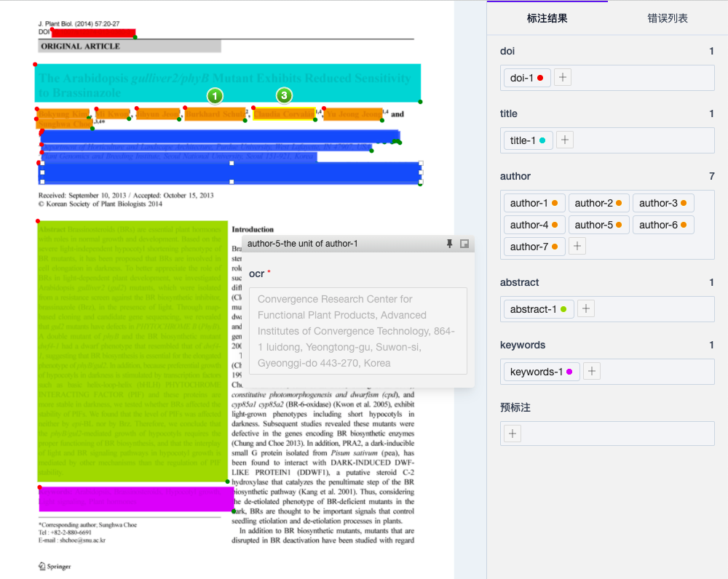Image resolution: width=728 pixels, height=579 pixels.
Task: Add another author tag with plus button
Action: [577, 247]
